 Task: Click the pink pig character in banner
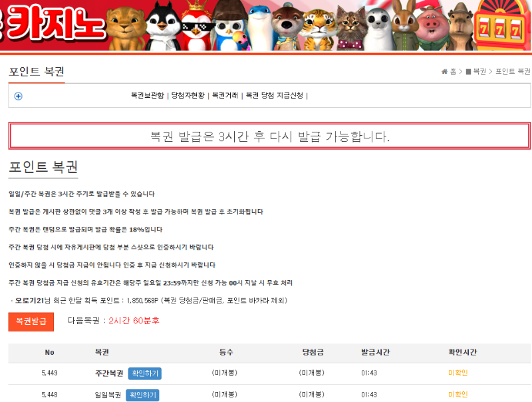click(434, 27)
